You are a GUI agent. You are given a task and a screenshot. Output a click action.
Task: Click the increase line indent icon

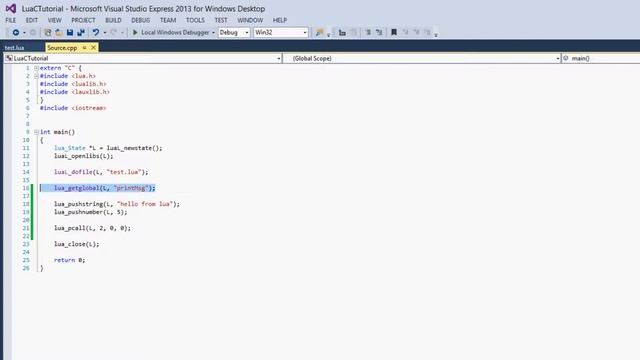click(x=379, y=32)
